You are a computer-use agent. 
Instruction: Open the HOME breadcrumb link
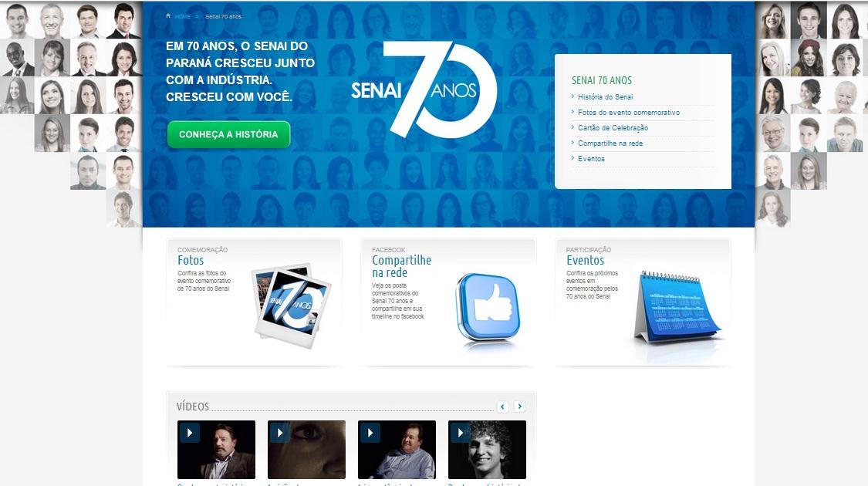pyautogui.click(x=183, y=17)
